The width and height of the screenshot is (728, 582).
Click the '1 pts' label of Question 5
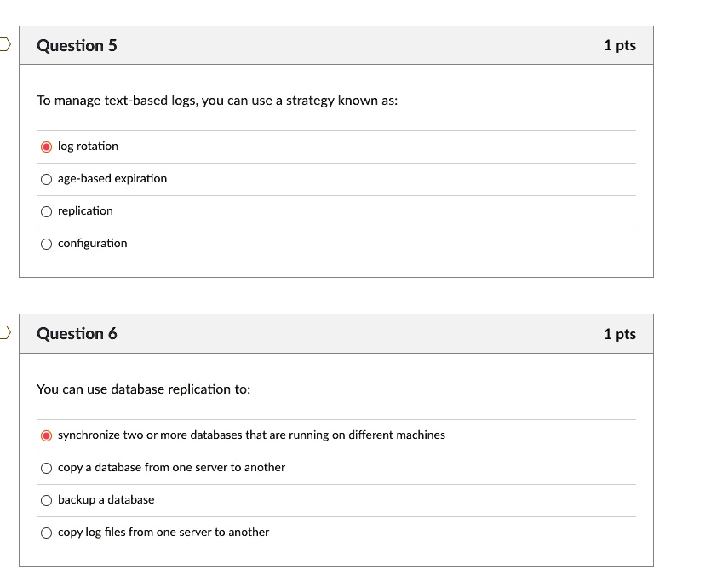pyautogui.click(x=619, y=45)
